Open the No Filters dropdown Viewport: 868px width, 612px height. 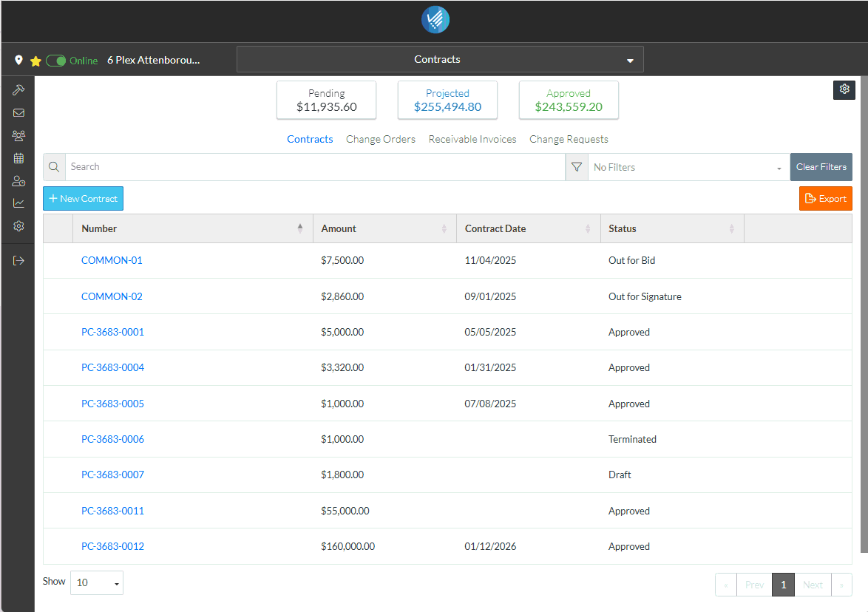point(688,167)
